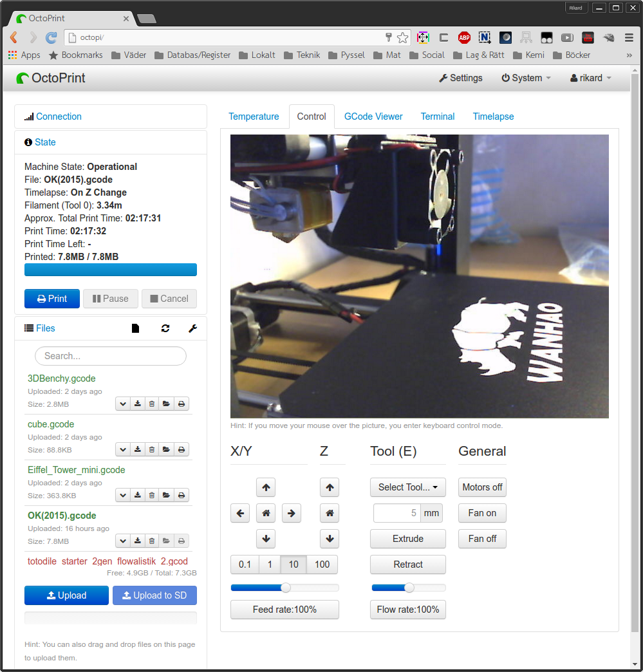
Task: Select the Control tab
Action: point(312,117)
